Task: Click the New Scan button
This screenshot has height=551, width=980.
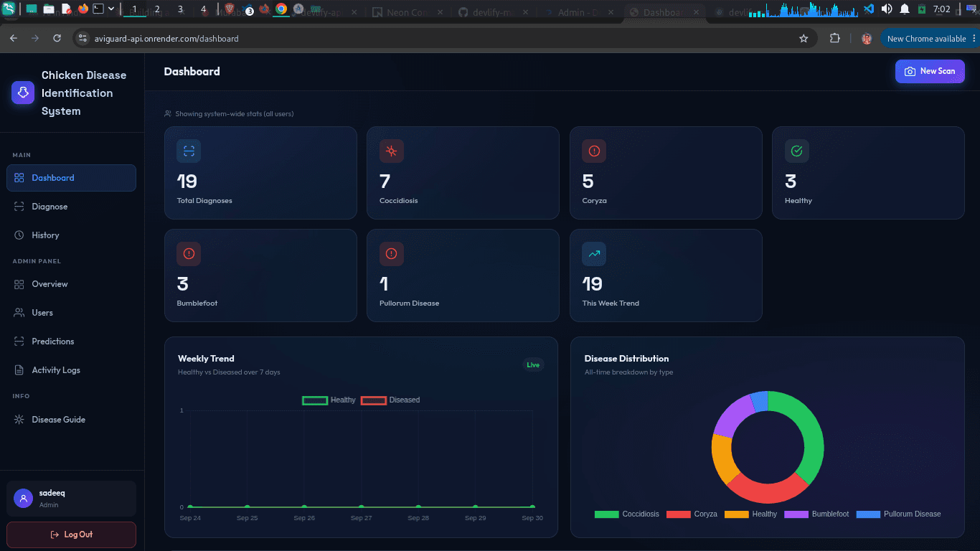Action: tap(930, 71)
